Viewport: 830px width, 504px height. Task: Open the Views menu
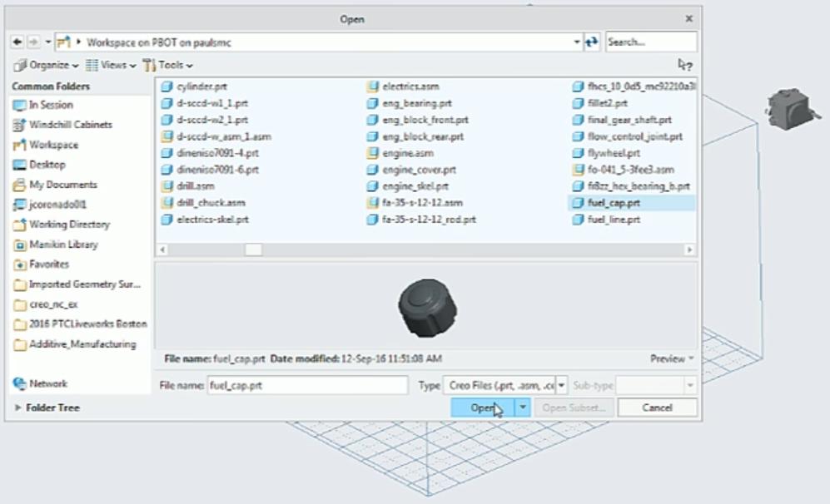111,65
